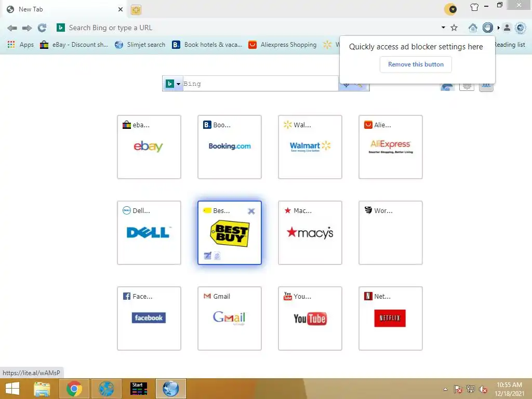Close the New Tab tab
Image resolution: width=532 pixels, height=399 pixels.
click(x=121, y=9)
